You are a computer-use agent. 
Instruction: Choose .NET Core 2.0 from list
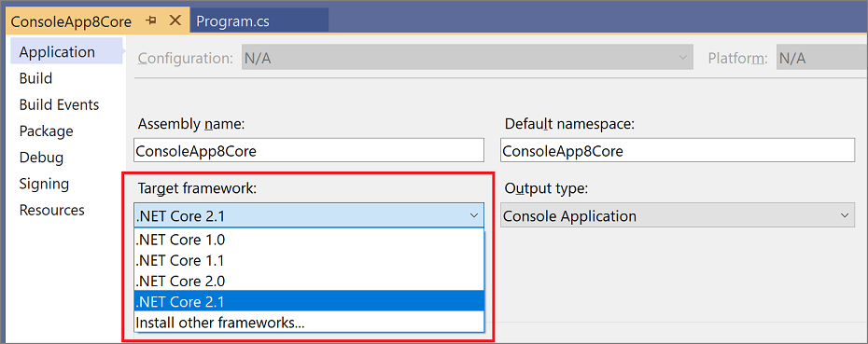pos(309,281)
